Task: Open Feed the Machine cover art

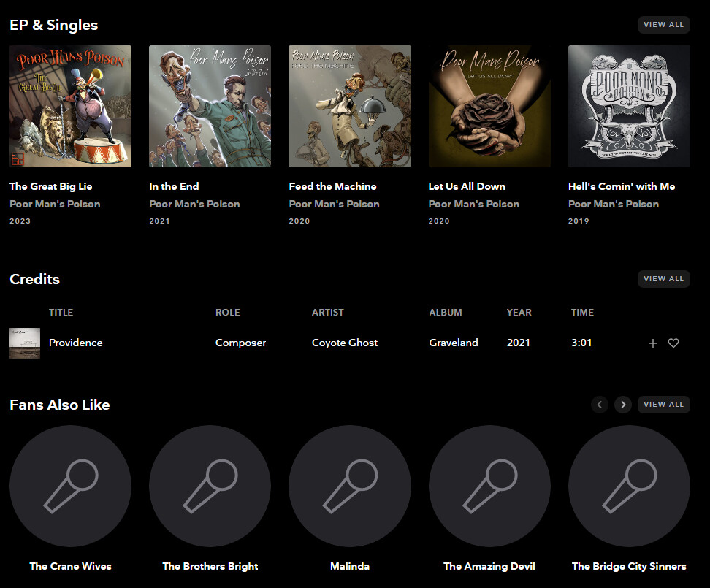Action: click(350, 106)
